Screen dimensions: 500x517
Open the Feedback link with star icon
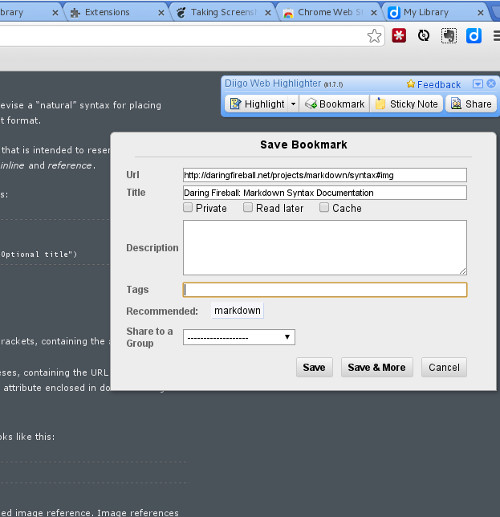[434, 84]
